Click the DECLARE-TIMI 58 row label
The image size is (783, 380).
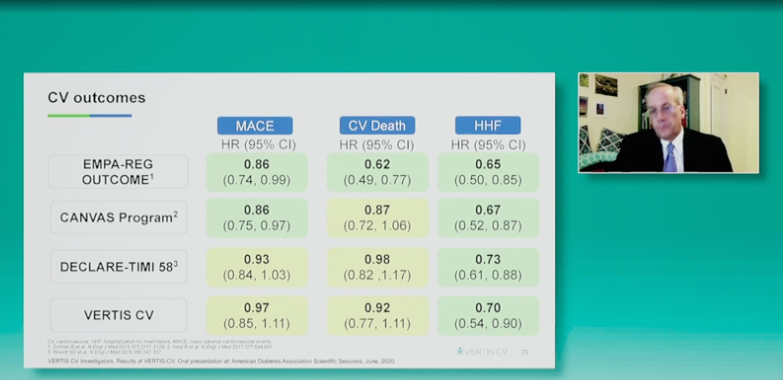click(x=118, y=267)
